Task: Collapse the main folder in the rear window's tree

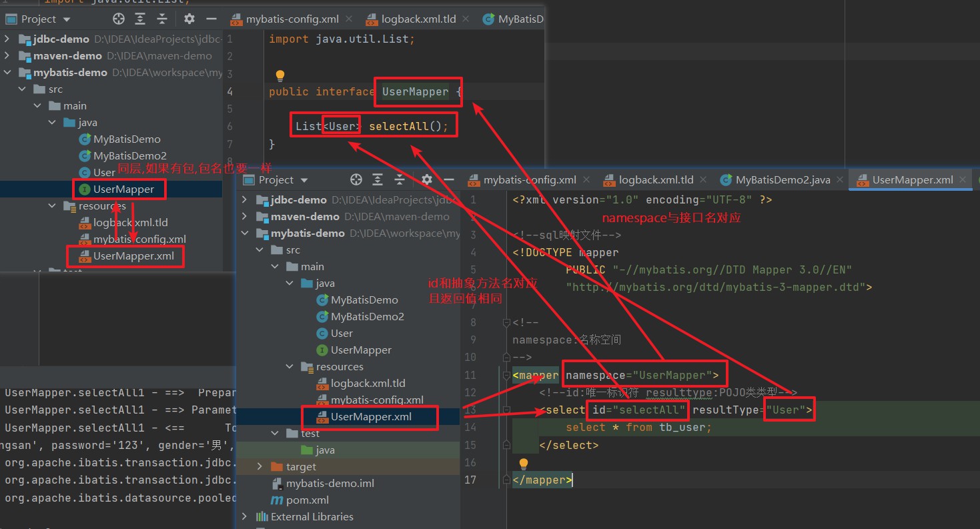Action: point(37,105)
